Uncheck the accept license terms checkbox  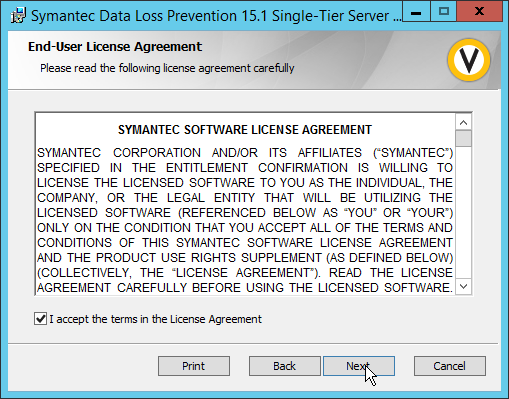point(40,319)
